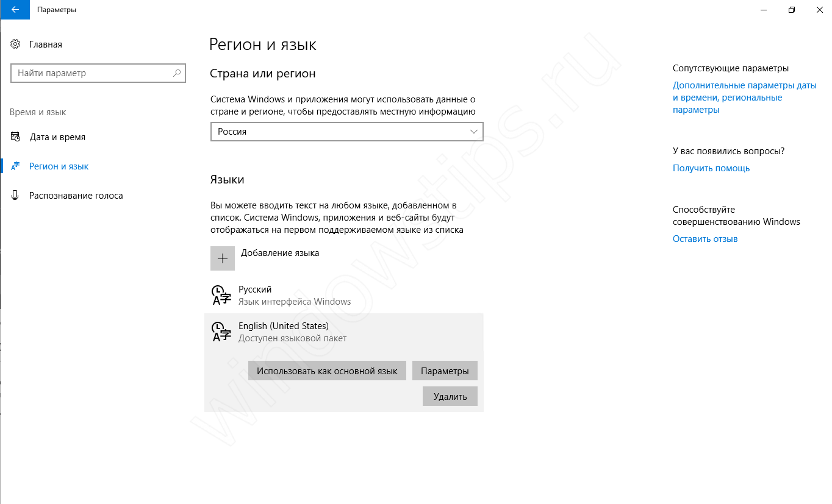Click the plus icon to add a language
832x504 pixels.
click(x=223, y=258)
